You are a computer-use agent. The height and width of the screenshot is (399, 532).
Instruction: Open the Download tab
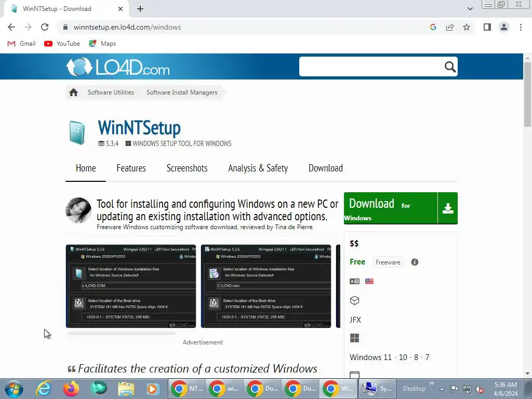click(x=325, y=168)
